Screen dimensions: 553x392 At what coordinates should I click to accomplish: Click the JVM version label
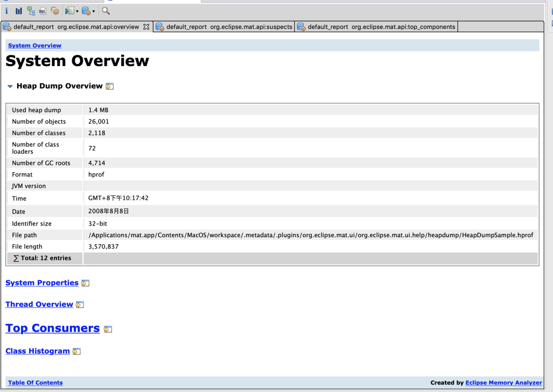point(29,186)
